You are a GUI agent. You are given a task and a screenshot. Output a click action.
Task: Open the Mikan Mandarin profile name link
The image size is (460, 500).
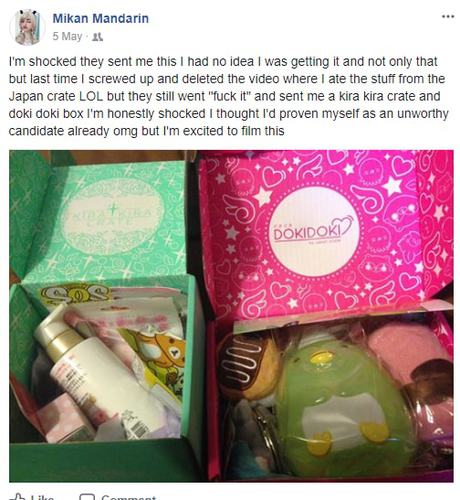[100, 18]
